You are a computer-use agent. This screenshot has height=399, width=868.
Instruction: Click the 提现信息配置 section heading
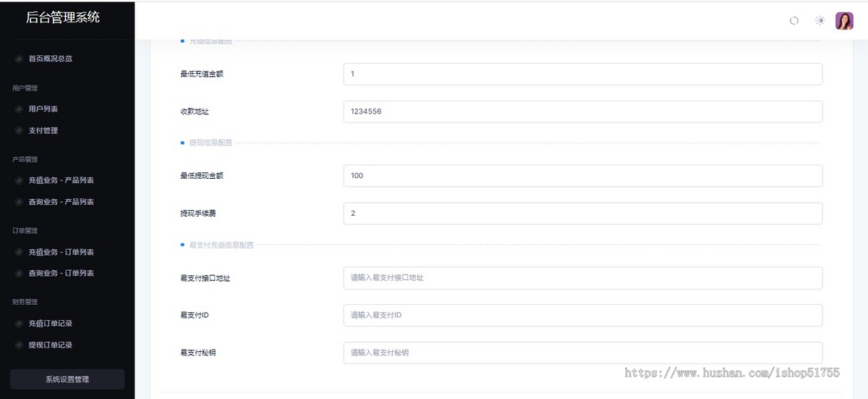[x=210, y=143]
